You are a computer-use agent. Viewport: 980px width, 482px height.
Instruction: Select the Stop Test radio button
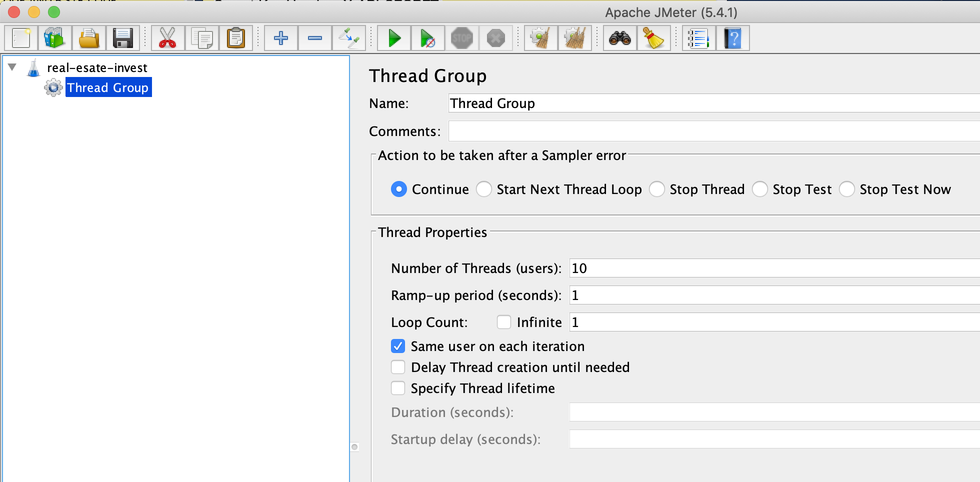tap(759, 189)
